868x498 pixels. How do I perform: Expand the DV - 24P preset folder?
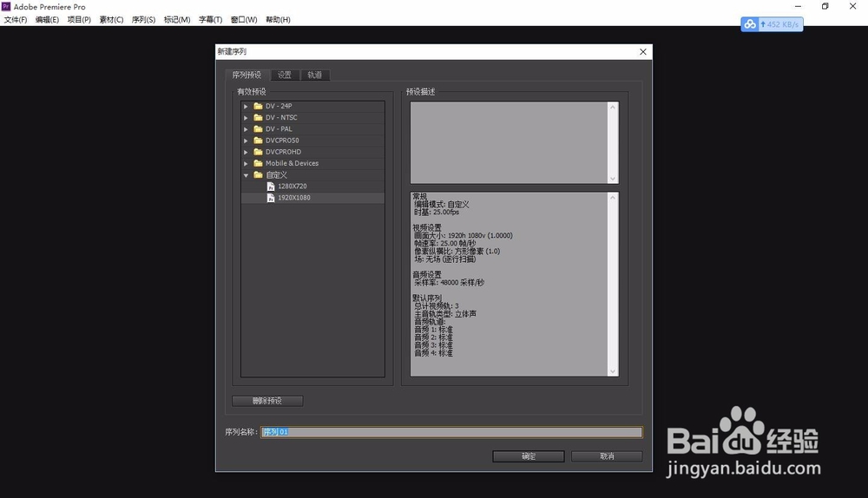pos(246,106)
